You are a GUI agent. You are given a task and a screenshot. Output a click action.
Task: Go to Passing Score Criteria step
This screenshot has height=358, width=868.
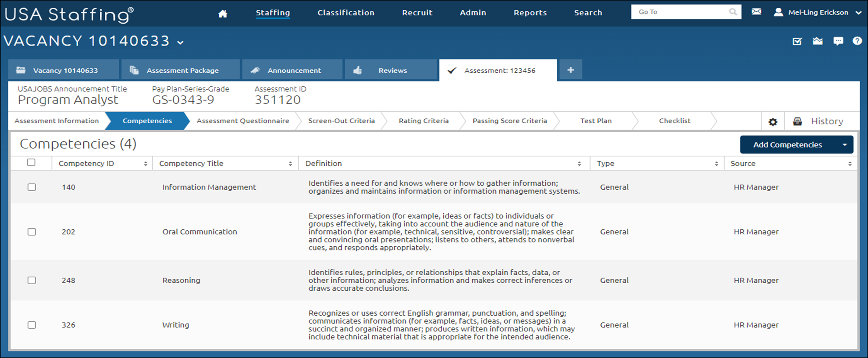tap(509, 121)
